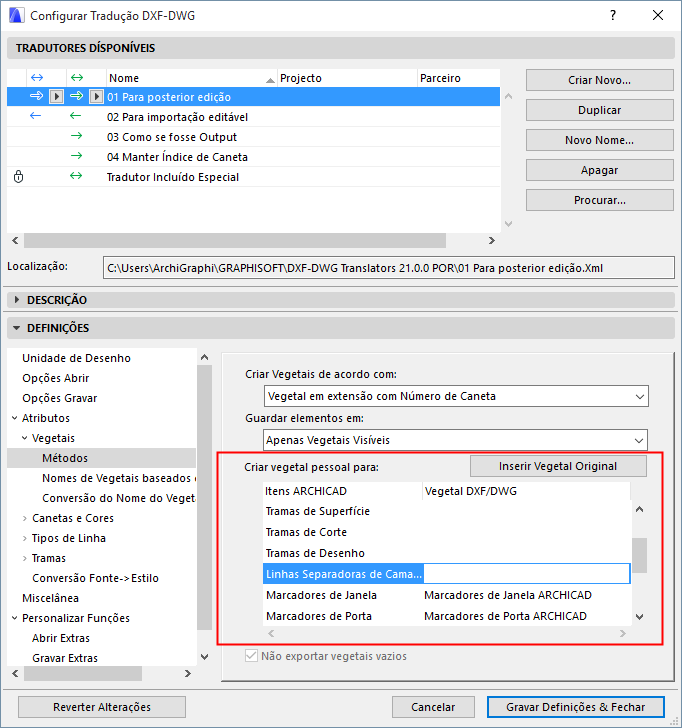The width and height of the screenshot is (682, 728).
Task: Click the lock icon on the Tradutor Incluído Especial row
Action: tap(19, 176)
